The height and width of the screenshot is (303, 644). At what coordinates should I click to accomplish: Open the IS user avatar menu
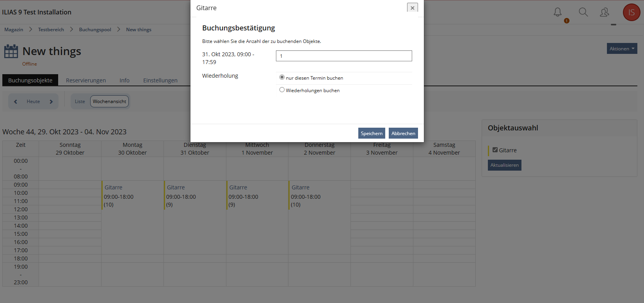click(x=631, y=12)
